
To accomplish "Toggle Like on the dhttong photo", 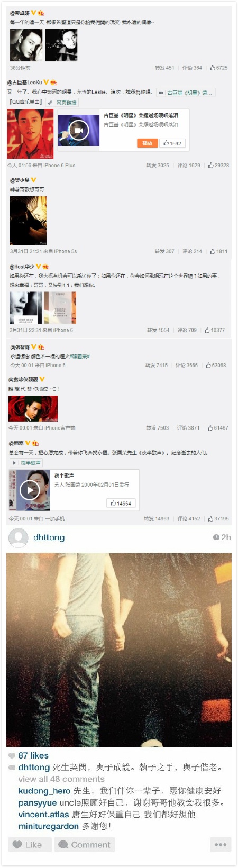I will click(30, 845).
